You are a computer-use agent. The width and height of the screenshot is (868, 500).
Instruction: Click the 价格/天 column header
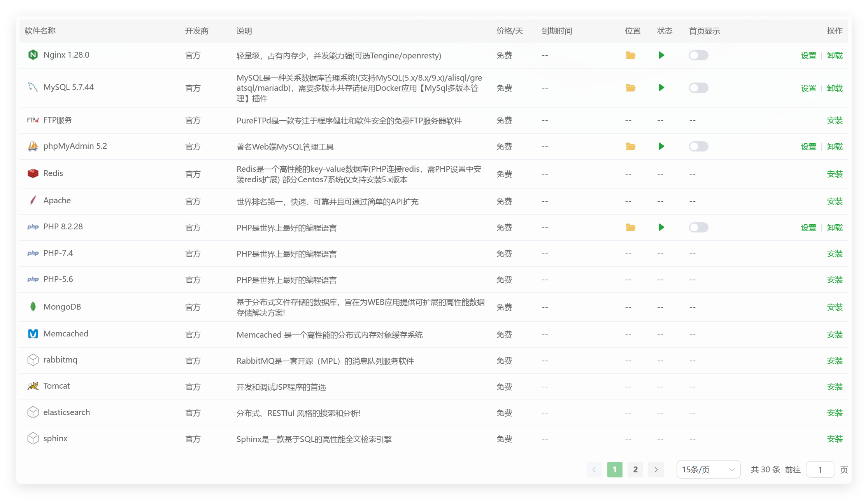[510, 31]
